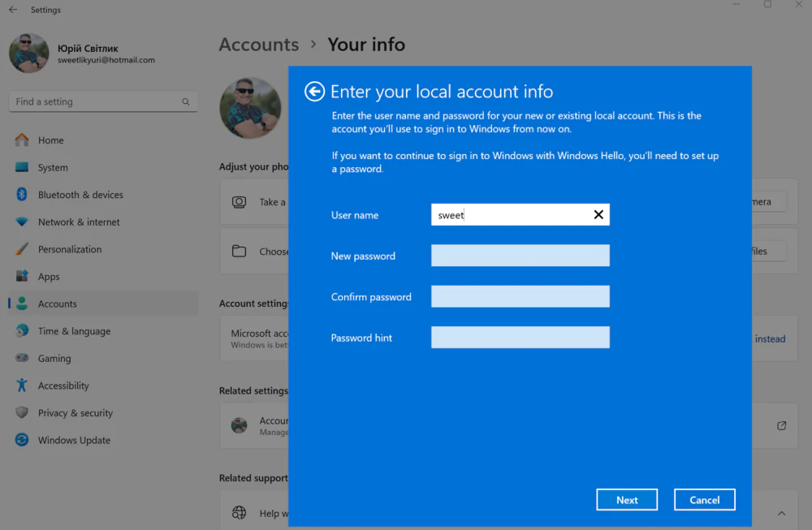
Task: Clear the User name field with the X
Action: click(x=598, y=215)
